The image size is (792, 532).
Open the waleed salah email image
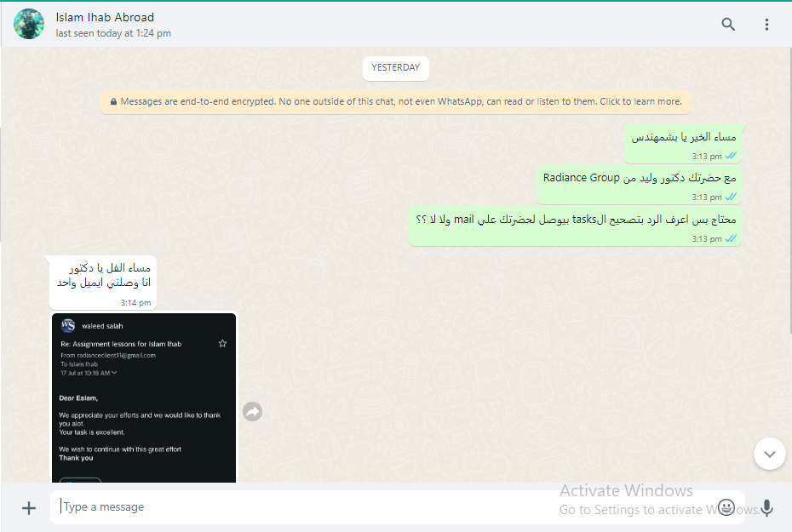(144, 398)
